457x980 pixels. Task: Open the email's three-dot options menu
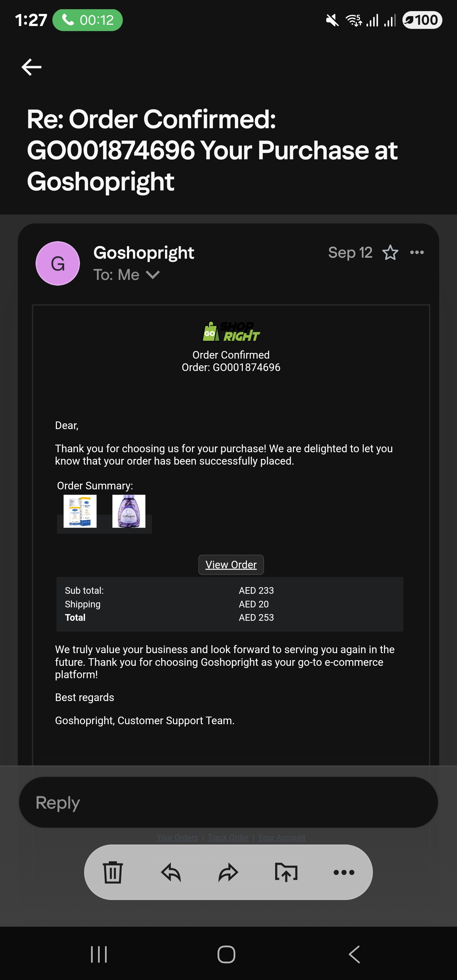click(x=417, y=252)
